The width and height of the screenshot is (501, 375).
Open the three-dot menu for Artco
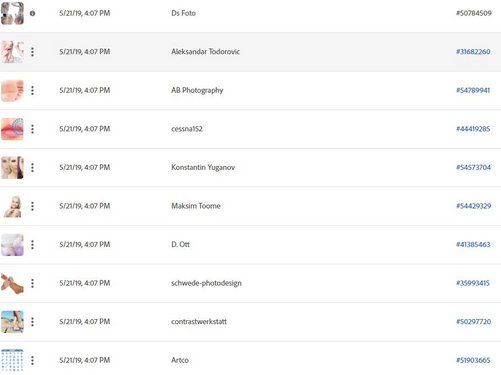(32, 360)
